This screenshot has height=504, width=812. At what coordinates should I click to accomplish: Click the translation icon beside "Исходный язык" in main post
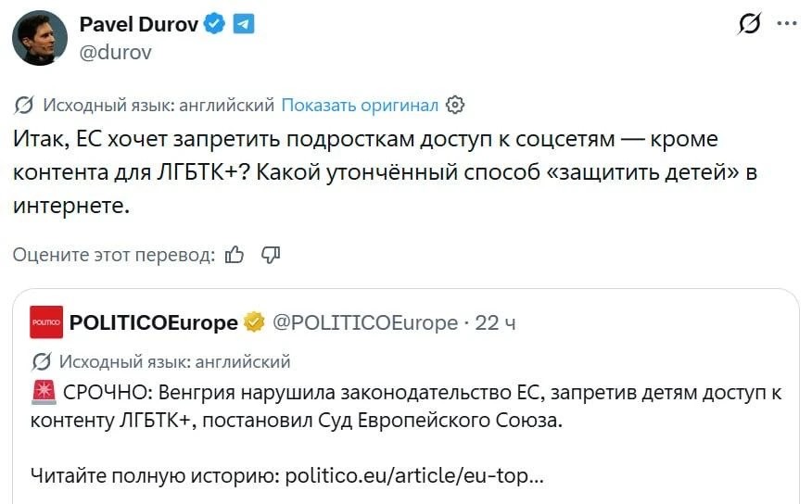[x=25, y=105]
